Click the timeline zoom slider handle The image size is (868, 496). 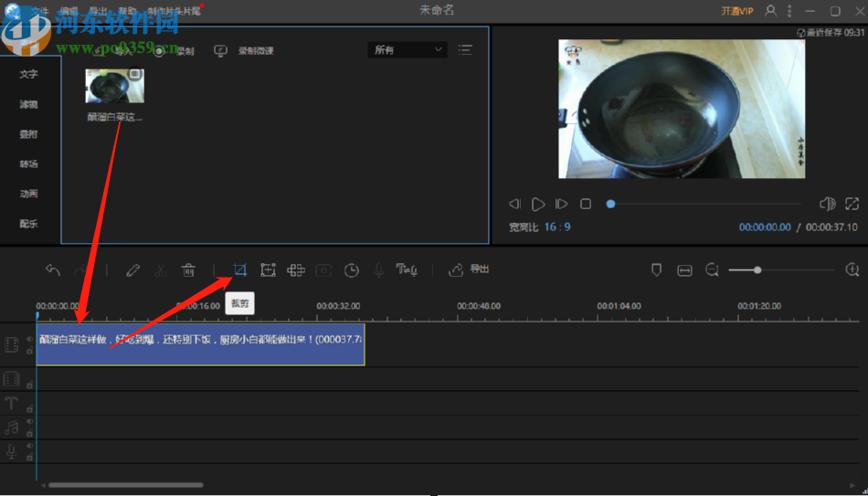[757, 269]
